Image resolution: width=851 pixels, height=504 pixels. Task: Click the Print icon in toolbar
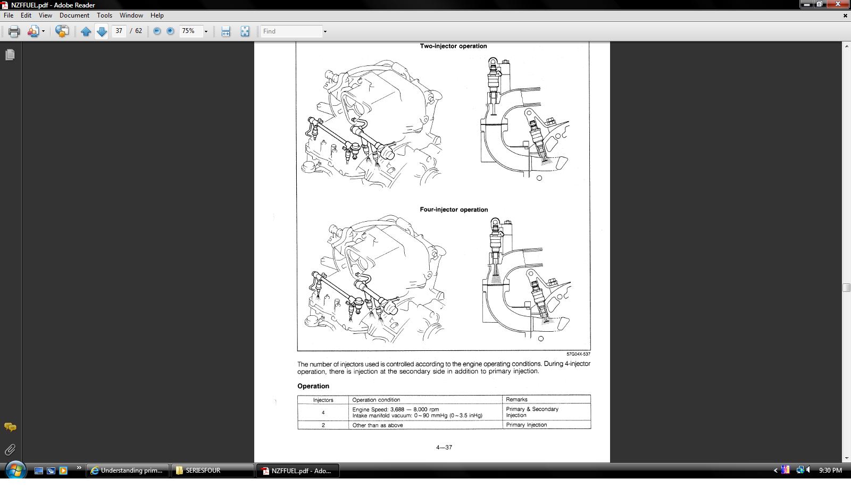pyautogui.click(x=14, y=31)
